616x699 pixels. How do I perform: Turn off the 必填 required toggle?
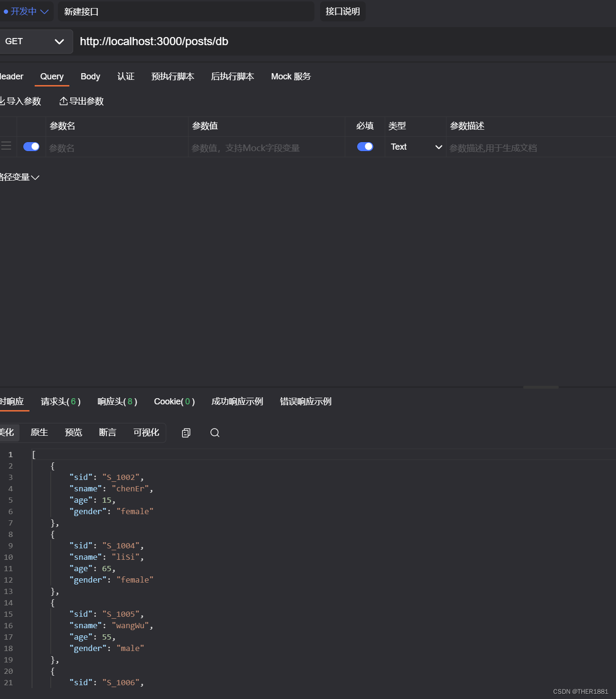click(x=365, y=146)
